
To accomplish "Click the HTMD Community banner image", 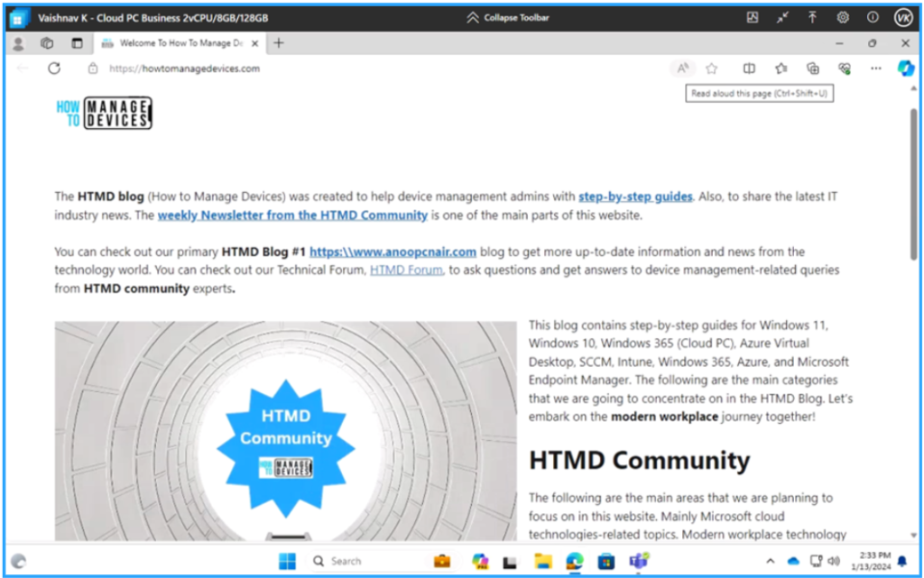I will coord(286,431).
